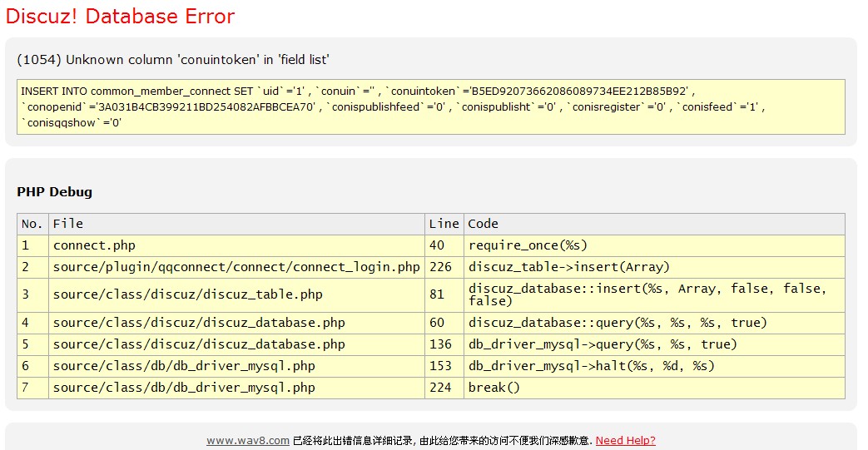Select the connect.php file cell

(x=94, y=245)
